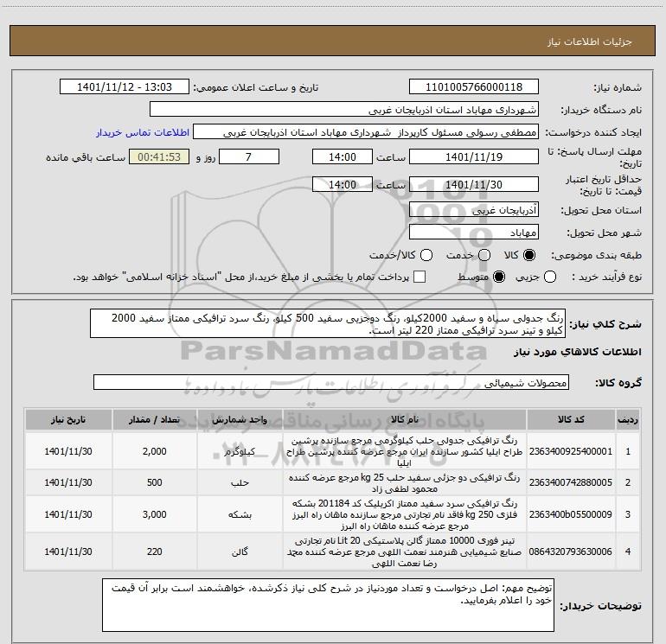
Task: Click the quantity cell 220
Action: [155, 552]
